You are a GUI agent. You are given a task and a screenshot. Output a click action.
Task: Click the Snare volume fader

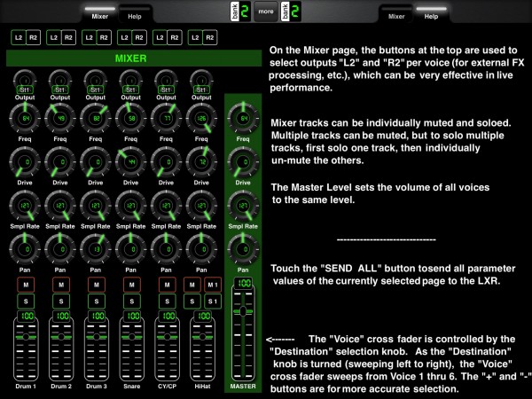pyautogui.click(x=131, y=349)
